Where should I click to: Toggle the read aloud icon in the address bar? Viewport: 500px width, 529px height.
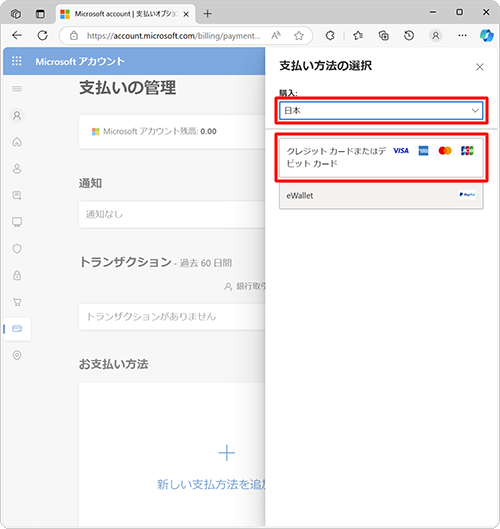click(x=276, y=35)
